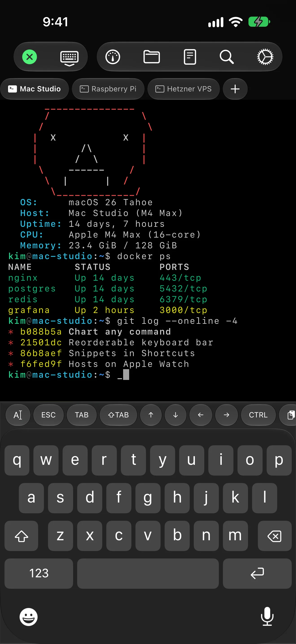Open the emoji keyboard
The width and height of the screenshot is (296, 644).
(x=28, y=617)
